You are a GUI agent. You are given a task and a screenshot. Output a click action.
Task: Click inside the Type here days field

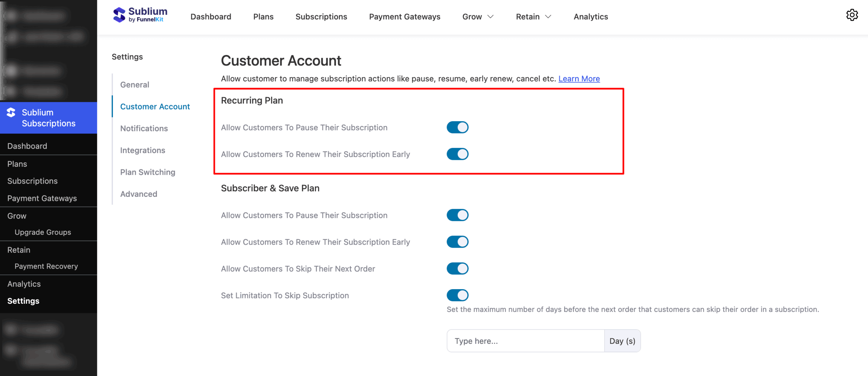click(525, 341)
